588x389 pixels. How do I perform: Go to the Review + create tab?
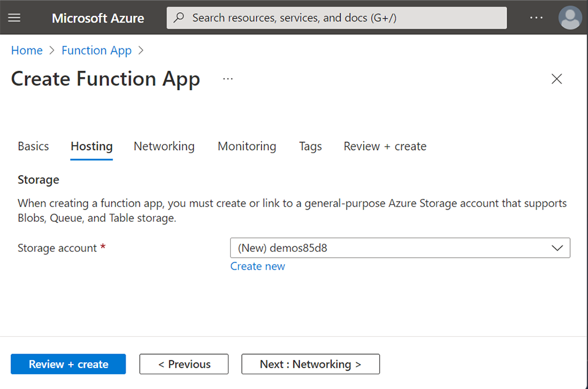385,146
